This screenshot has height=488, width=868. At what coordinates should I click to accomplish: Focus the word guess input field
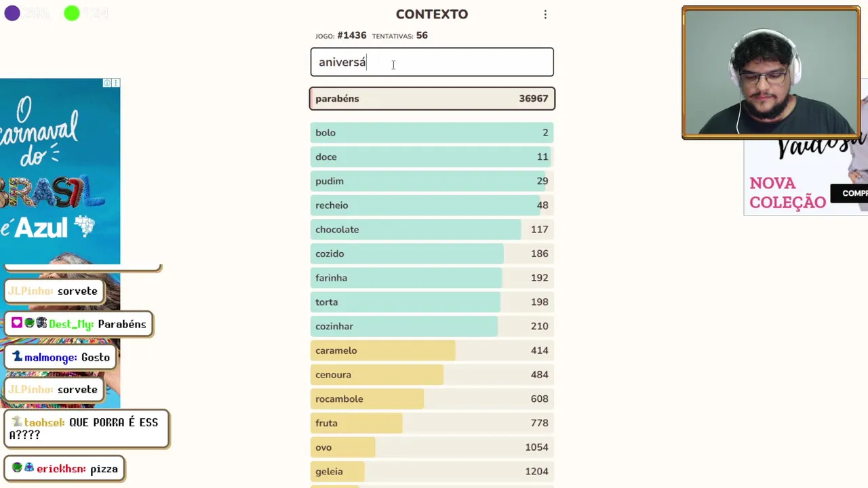point(432,62)
